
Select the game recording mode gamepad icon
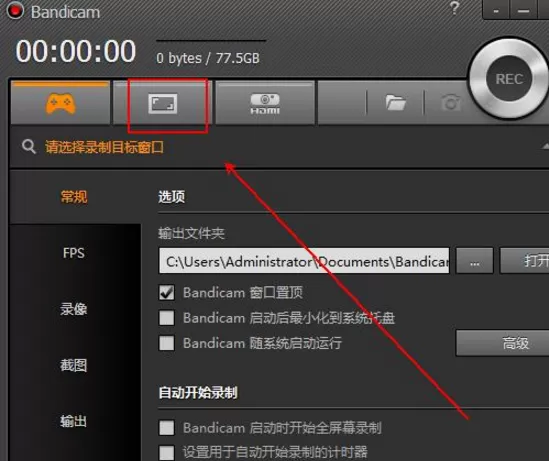tap(60, 103)
